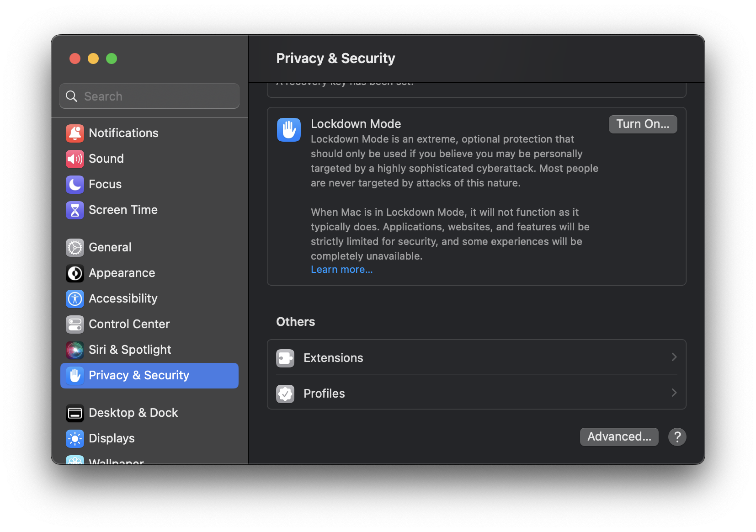Screen dimensions: 756x532
Task: Click the General gear icon
Action: point(75,247)
